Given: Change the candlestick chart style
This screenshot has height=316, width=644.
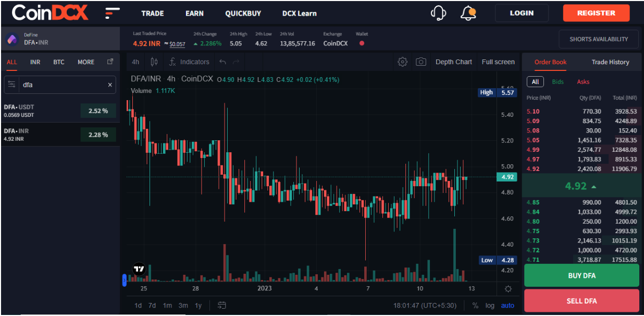Looking at the screenshot, I should pyautogui.click(x=154, y=62).
